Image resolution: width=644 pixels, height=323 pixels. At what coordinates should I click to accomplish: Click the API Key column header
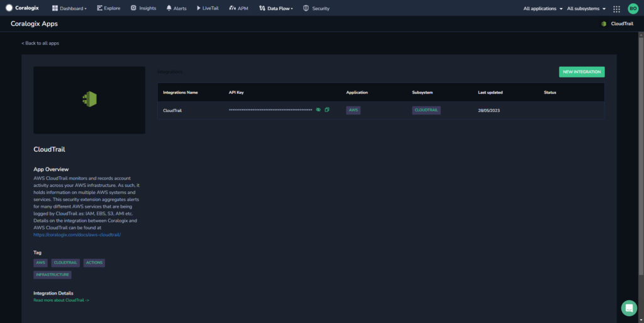pos(236,93)
